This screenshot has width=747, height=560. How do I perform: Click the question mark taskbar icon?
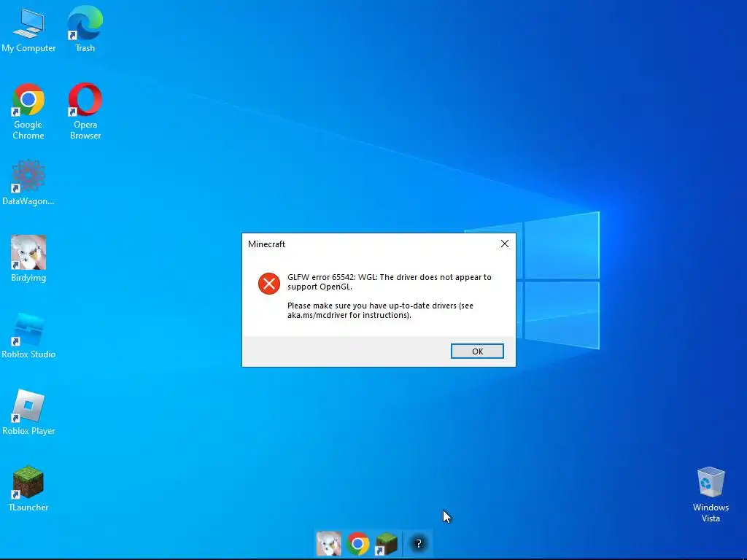pyautogui.click(x=418, y=543)
